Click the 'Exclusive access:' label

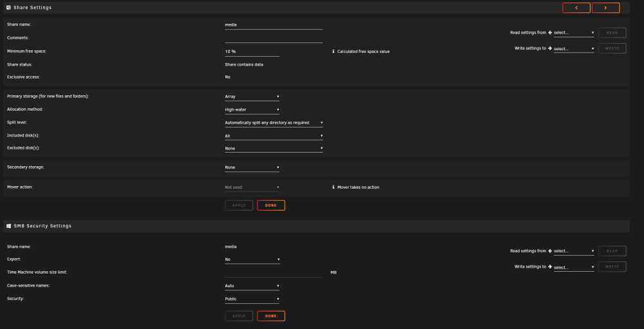[23, 77]
